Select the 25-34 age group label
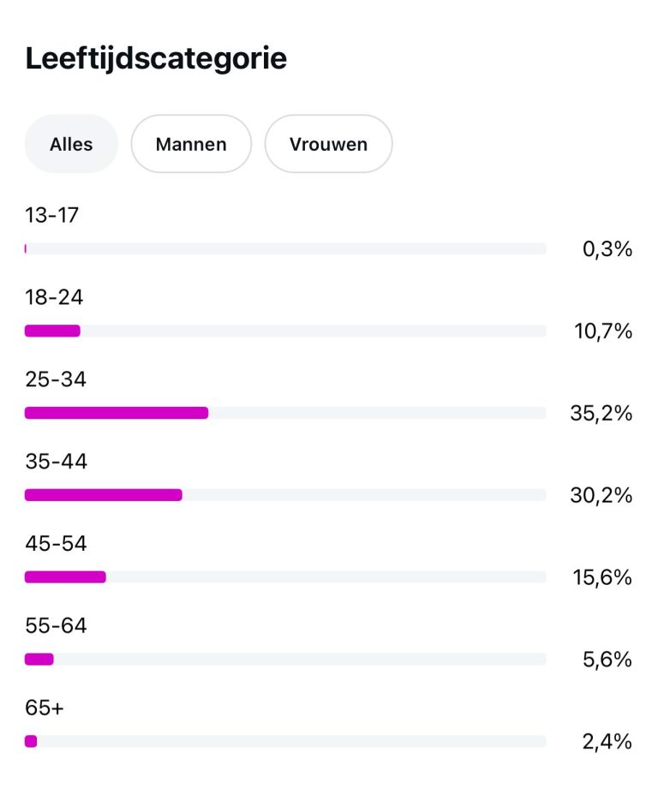The image size is (658, 812). (x=56, y=379)
